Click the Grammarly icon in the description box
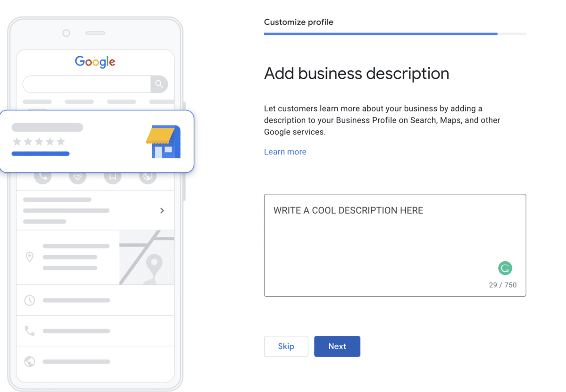Image resolution: width=566 pixels, height=392 pixels. point(505,268)
